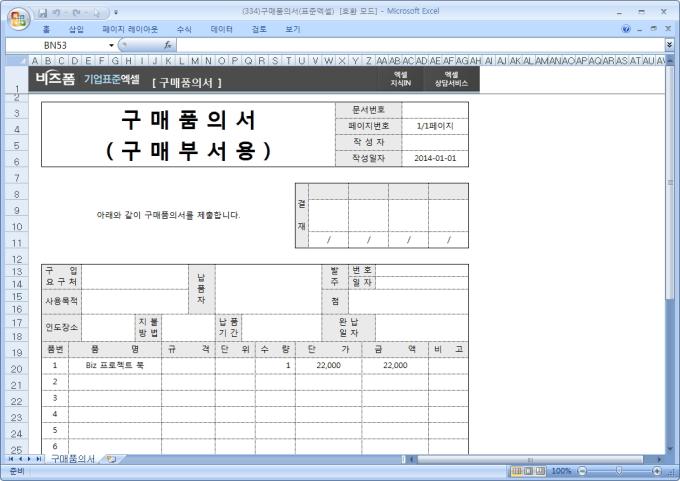
Task: Open the 수식 ribbon tab
Action: pyautogui.click(x=184, y=29)
